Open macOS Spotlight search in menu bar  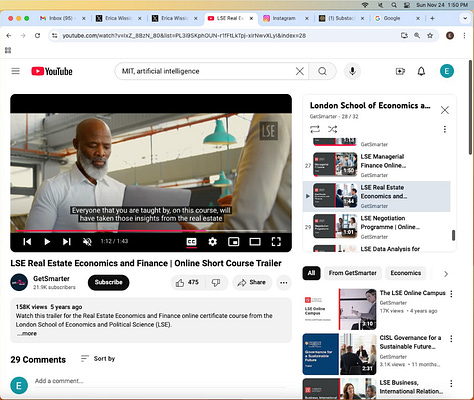click(x=394, y=5)
